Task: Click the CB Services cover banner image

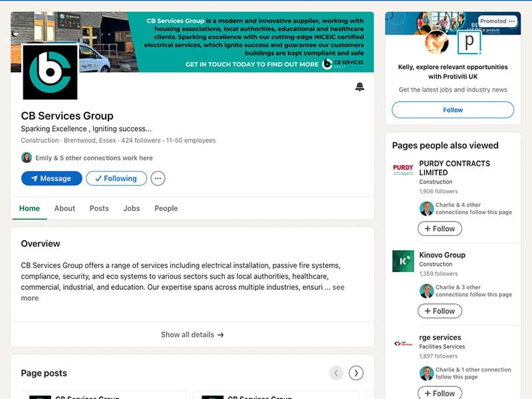Action: tap(192, 42)
